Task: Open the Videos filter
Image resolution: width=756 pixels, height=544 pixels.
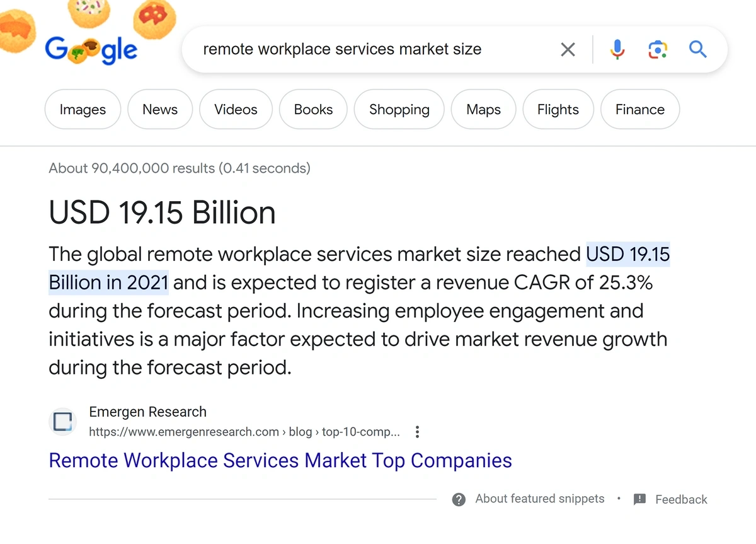Action: click(236, 110)
